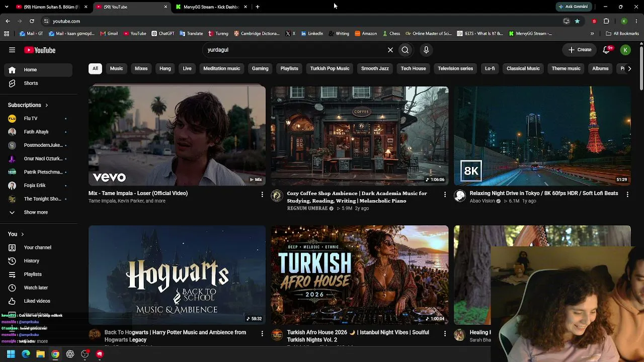The width and height of the screenshot is (644, 362).
Task: Open more options for the Tame Impala mix
Action: coord(262,194)
